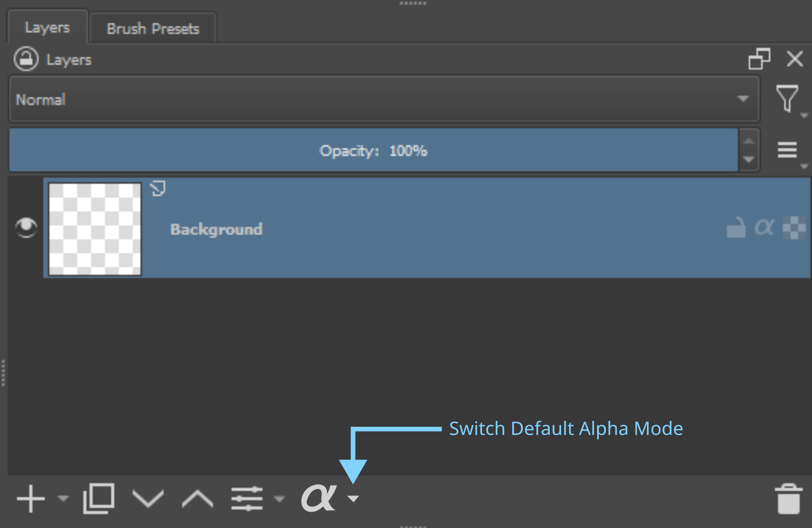Select the Layers tab
812x528 pixels.
pyautogui.click(x=47, y=28)
